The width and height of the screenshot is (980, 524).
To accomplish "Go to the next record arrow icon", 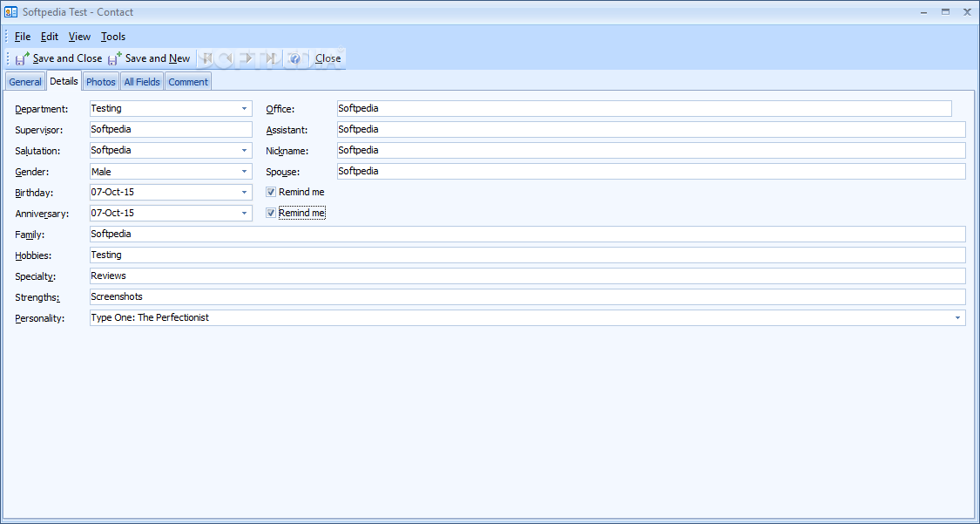I will 249,58.
